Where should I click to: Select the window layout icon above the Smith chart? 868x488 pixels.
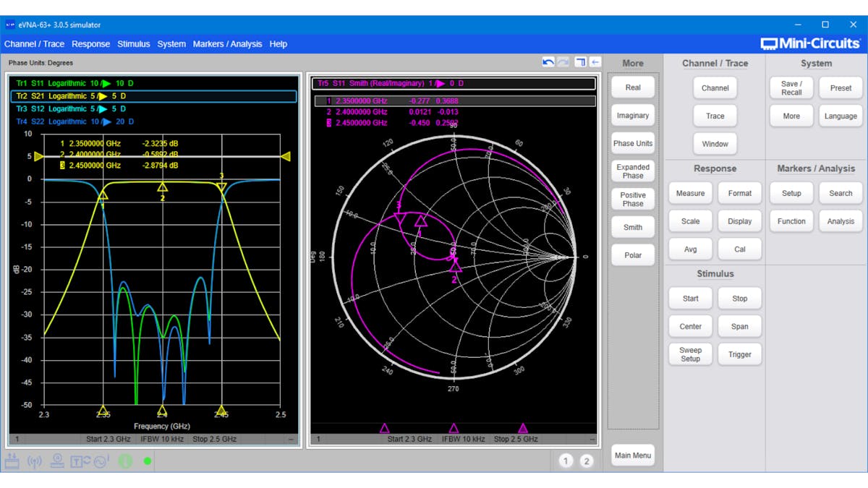point(580,62)
